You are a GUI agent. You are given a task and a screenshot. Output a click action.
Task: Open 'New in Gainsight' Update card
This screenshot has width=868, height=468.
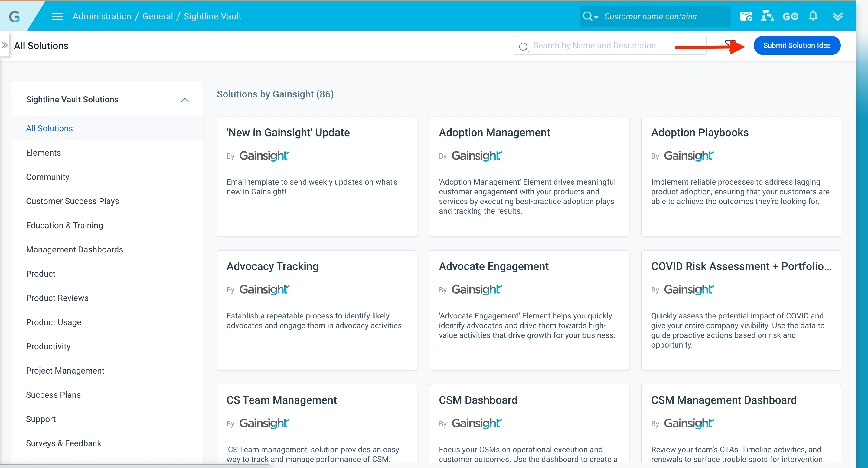point(317,176)
